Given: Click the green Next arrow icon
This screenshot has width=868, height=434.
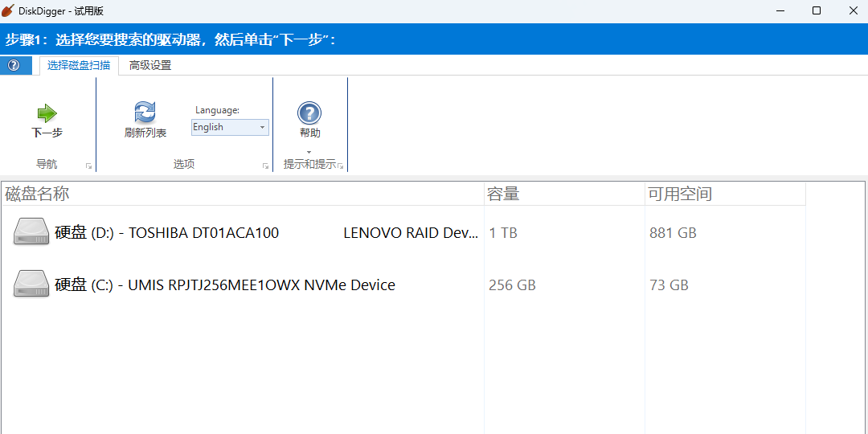Looking at the screenshot, I should (47, 113).
